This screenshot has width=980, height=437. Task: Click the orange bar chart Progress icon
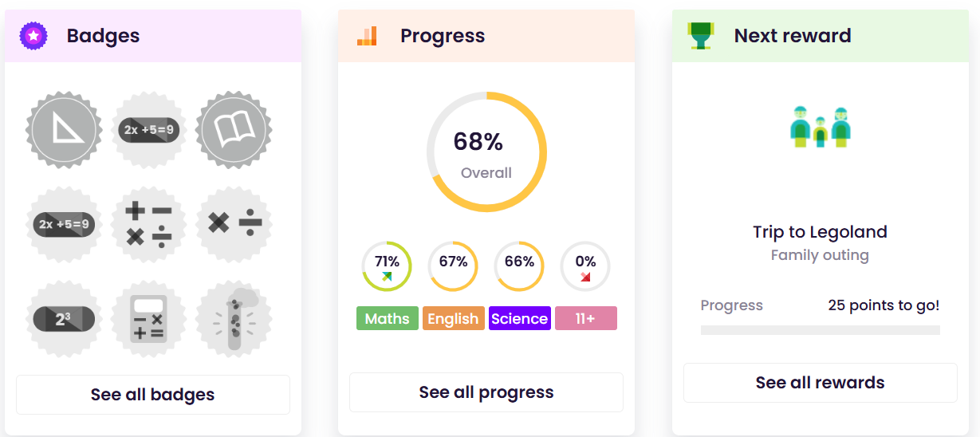(x=367, y=36)
